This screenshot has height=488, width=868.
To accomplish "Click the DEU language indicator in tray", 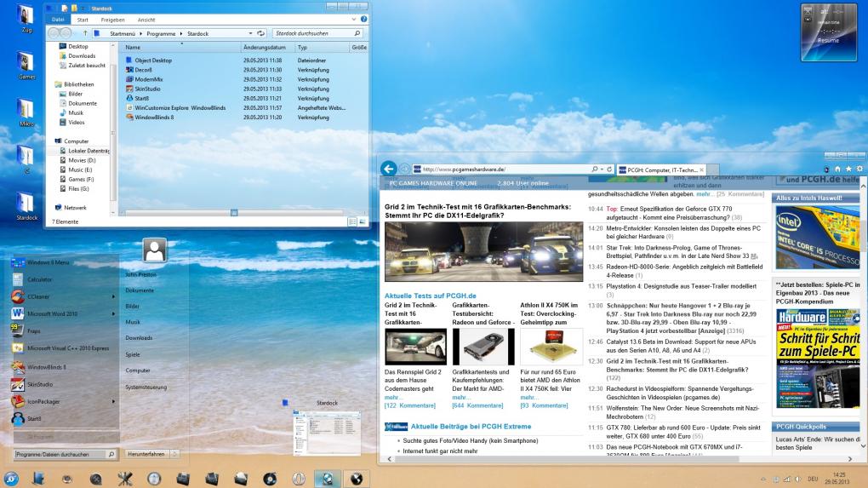I will [x=813, y=479].
